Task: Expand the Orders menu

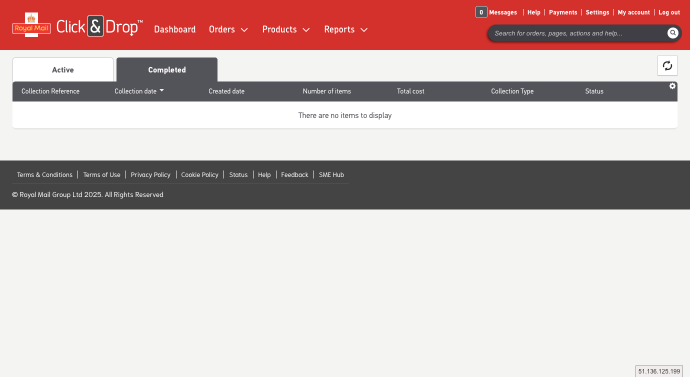Action: (228, 29)
